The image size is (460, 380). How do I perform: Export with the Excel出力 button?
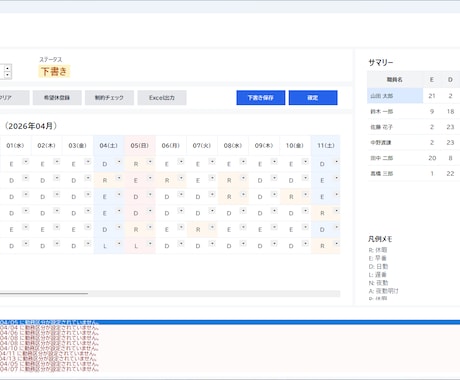[x=162, y=98]
